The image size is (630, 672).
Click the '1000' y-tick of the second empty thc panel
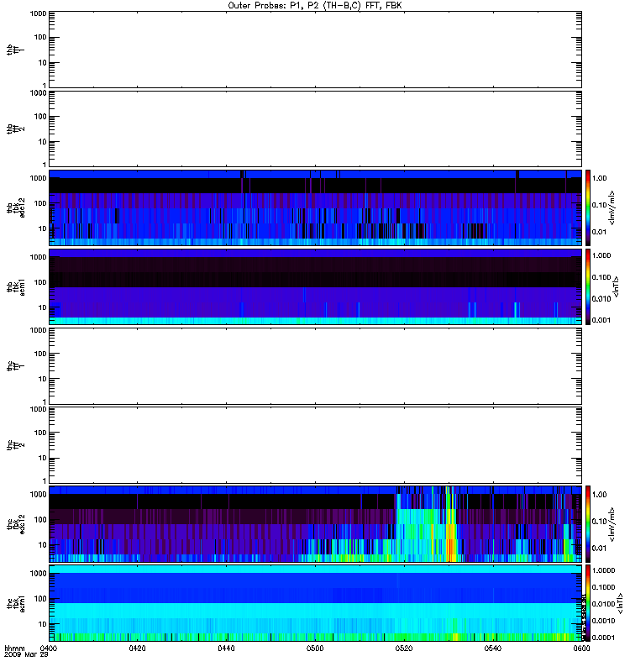38,409
